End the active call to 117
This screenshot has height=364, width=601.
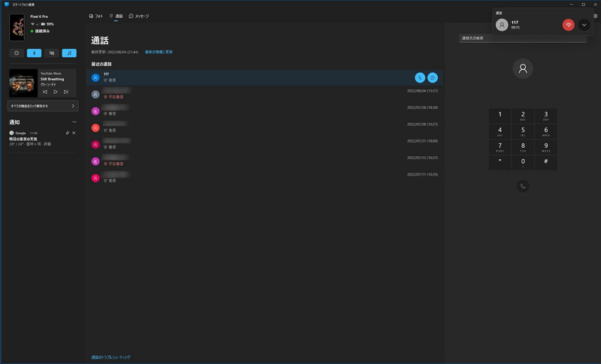[568, 25]
